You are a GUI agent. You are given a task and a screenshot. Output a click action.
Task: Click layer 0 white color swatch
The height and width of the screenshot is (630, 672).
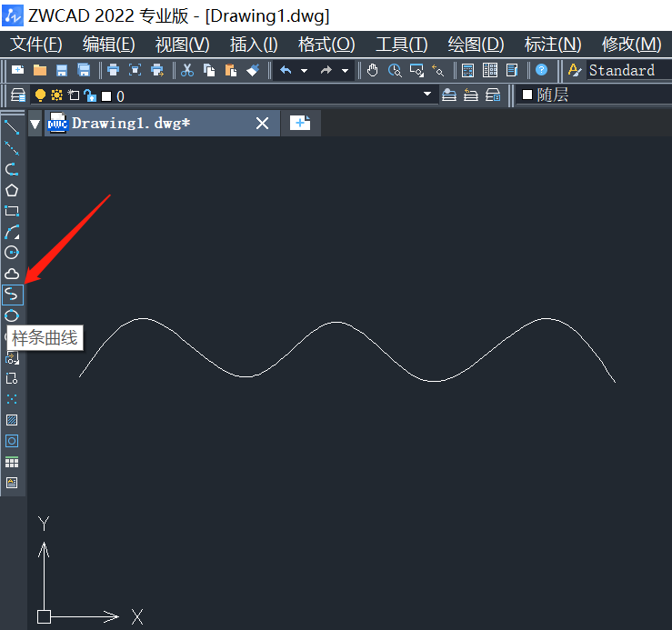(x=106, y=96)
